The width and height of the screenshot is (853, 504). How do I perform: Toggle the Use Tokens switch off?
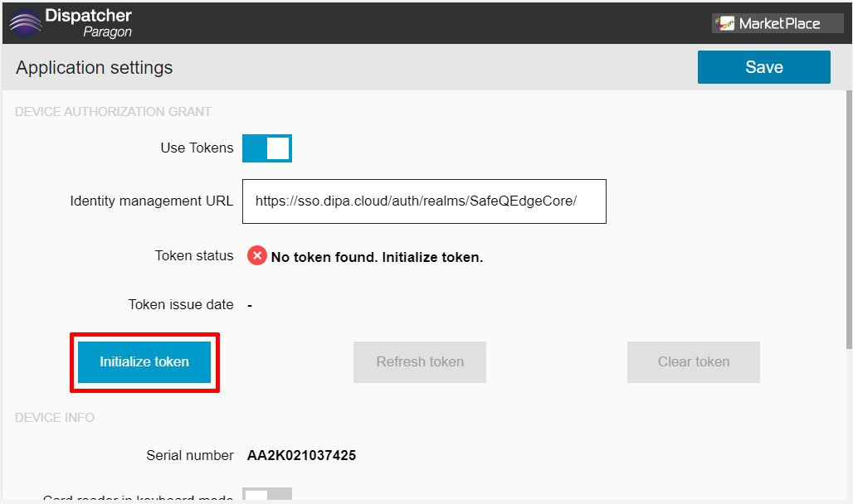(x=267, y=148)
